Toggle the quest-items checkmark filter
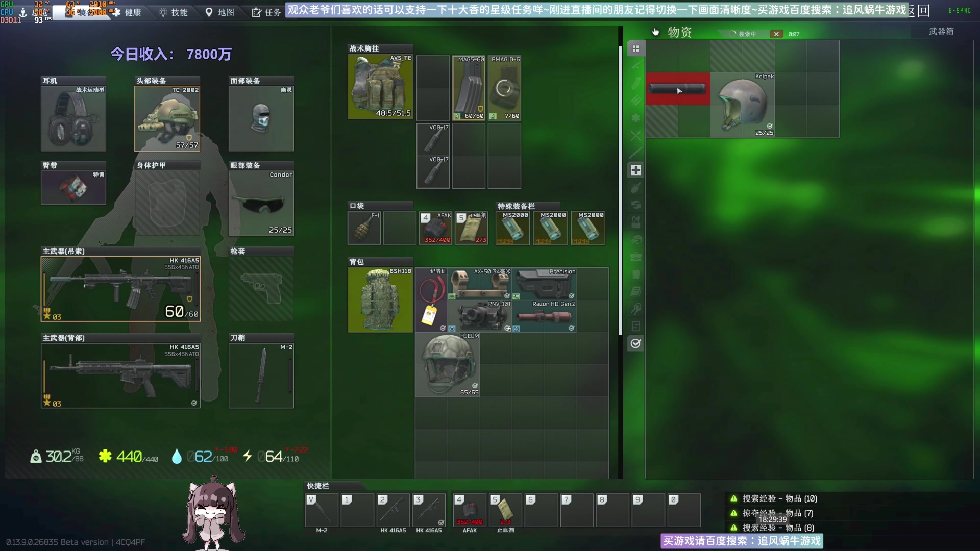The height and width of the screenshot is (551, 980). 635,343
